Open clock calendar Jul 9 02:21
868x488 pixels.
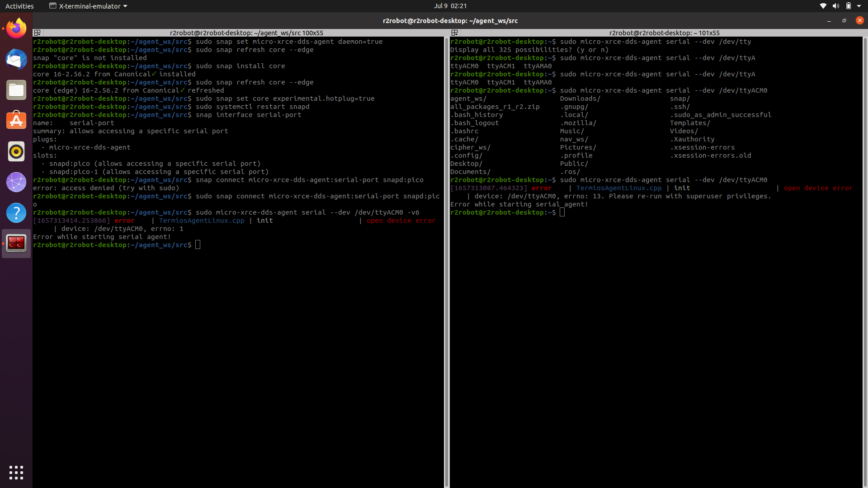(x=450, y=6)
